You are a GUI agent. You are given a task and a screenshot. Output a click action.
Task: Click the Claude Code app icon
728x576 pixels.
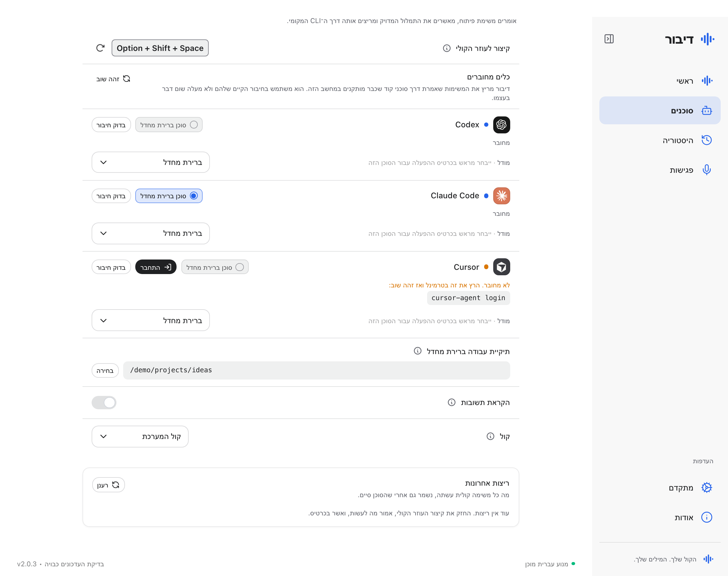[501, 196]
